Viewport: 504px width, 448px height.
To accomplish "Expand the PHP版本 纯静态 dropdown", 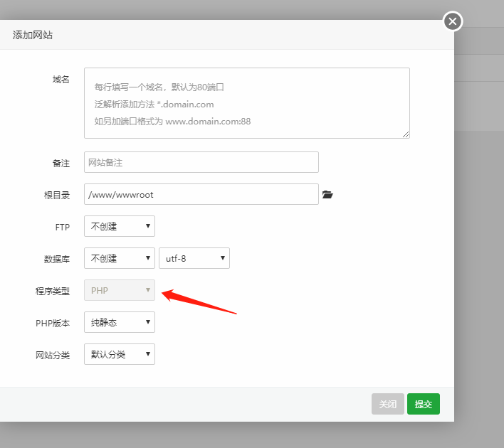I will 120,322.
